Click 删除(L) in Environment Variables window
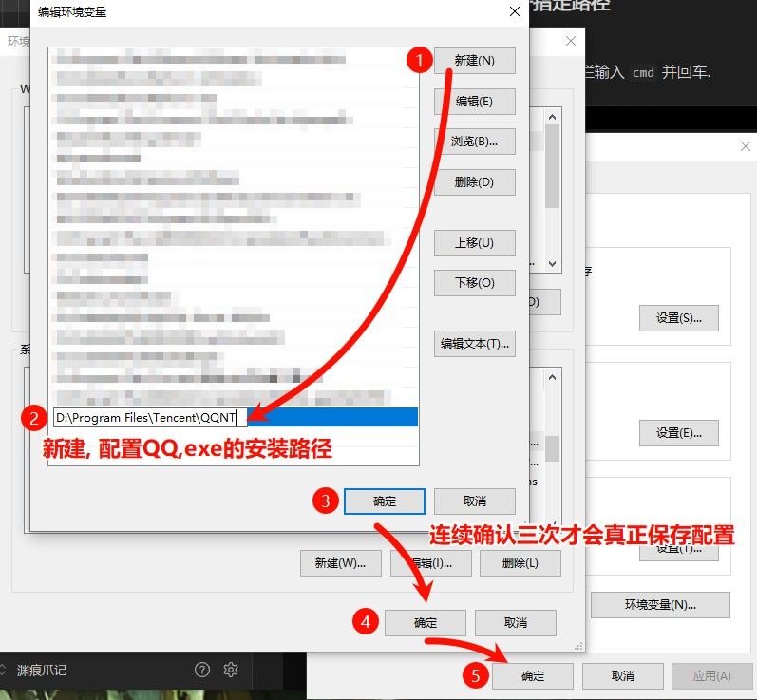 [520, 563]
